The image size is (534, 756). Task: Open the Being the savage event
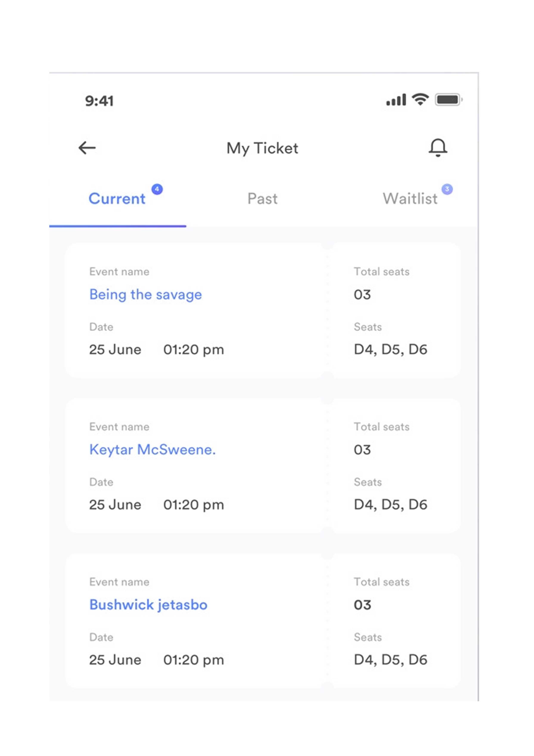(145, 294)
